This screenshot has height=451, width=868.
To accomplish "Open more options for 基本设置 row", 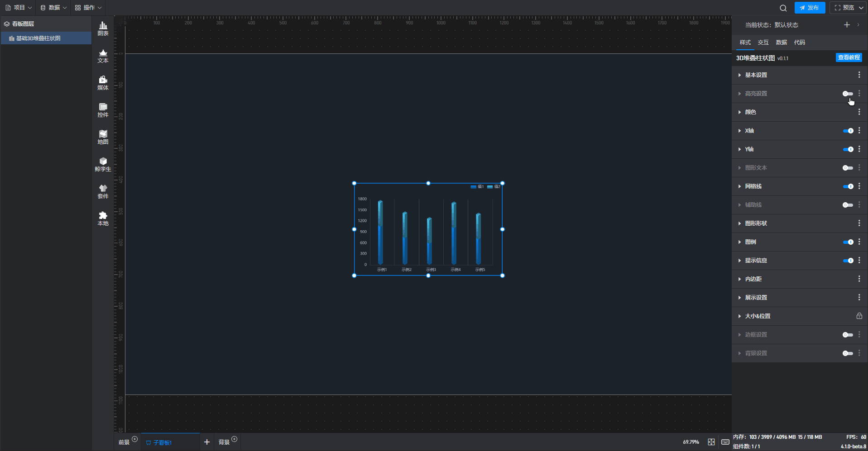I will coord(859,75).
